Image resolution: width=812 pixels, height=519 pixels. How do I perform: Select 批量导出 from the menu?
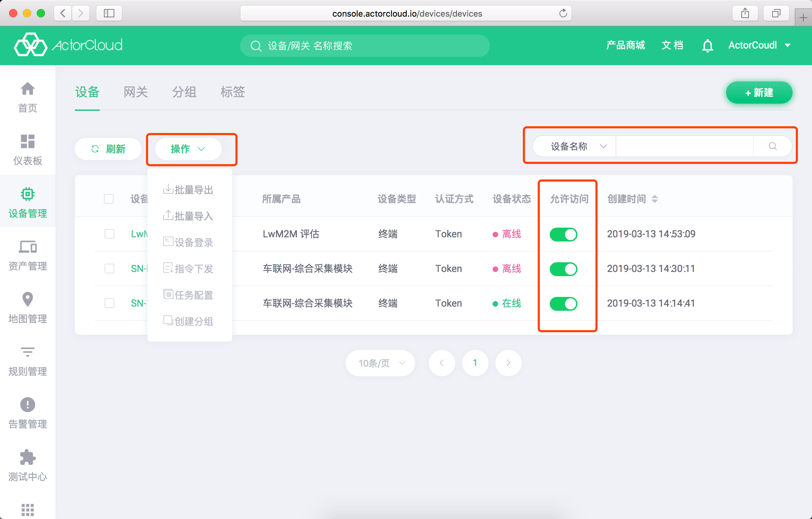188,190
